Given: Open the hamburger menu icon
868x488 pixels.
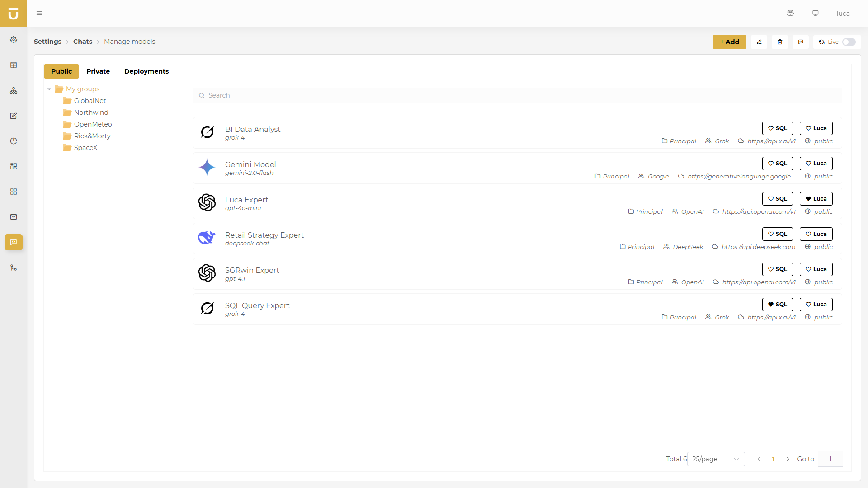Looking at the screenshot, I should click(39, 13).
